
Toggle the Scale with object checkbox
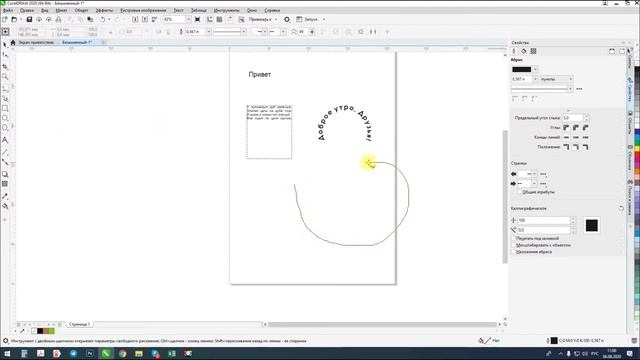pyautogui.click(x=514, y=245)
